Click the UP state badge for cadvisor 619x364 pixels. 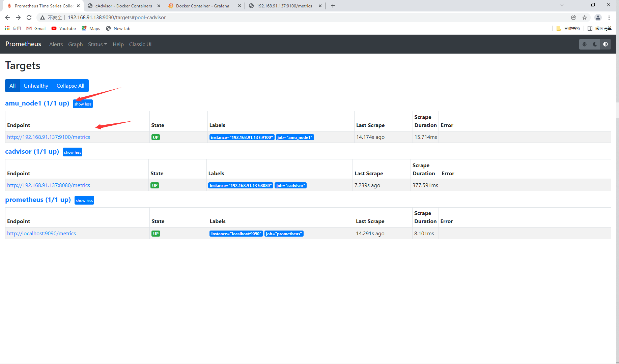pos(155,185)
